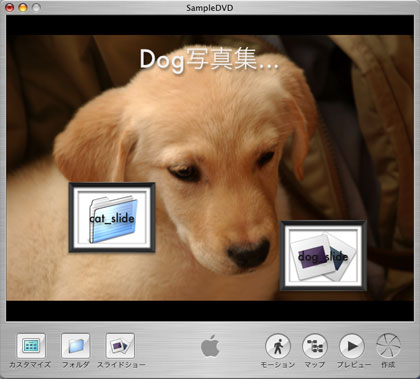Add a new Folder (フォルダ) button
This screenshot has height=379, width=420.
pos(76,346)
